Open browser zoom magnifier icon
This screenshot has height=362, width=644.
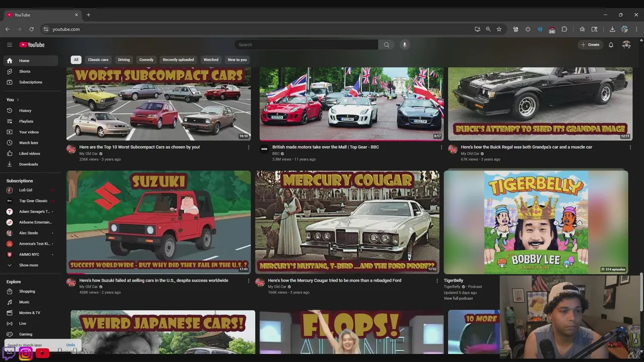pyautogui.click(x=488, y=29)
